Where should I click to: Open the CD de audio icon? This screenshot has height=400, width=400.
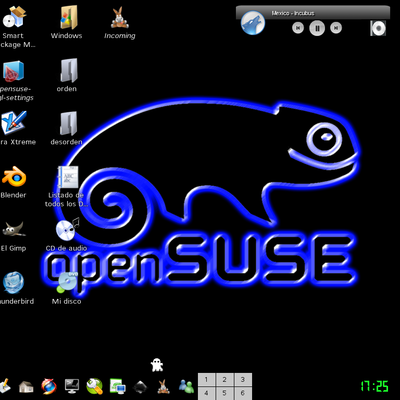click(x=68, y=229)
